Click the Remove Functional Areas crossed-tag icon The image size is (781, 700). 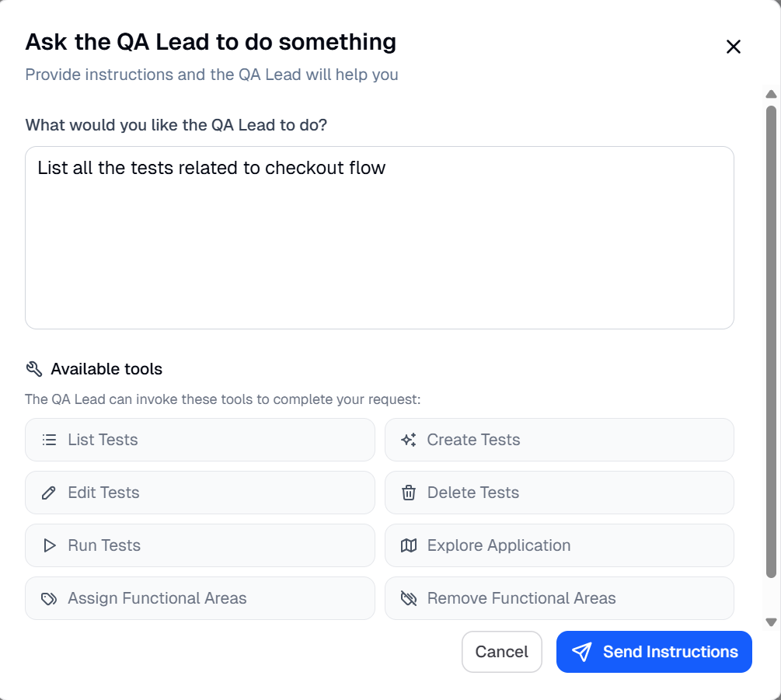tap(408, 598)
